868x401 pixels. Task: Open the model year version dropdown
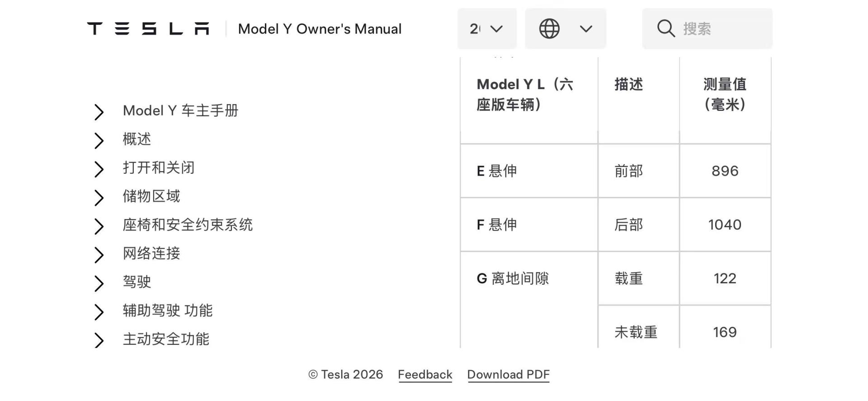(x=487, y=29)
